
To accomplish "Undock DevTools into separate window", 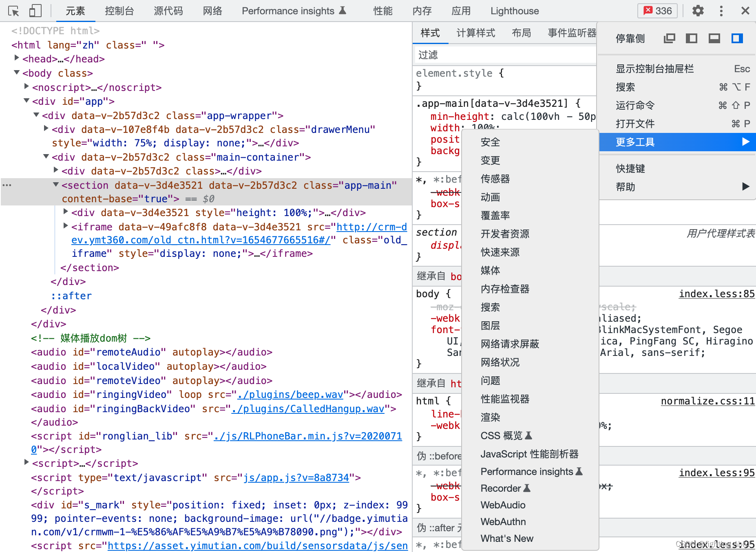I will pyautogui.click(x=669, y=38).
